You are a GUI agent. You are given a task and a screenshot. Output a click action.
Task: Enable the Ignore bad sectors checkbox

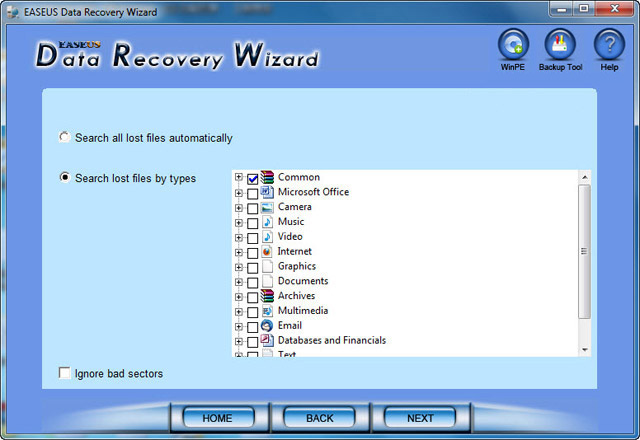tap(66, 374)
